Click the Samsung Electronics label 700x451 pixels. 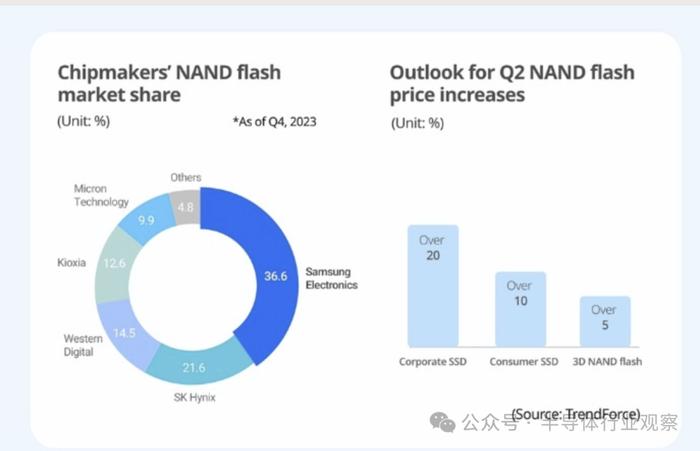point(331,278)
